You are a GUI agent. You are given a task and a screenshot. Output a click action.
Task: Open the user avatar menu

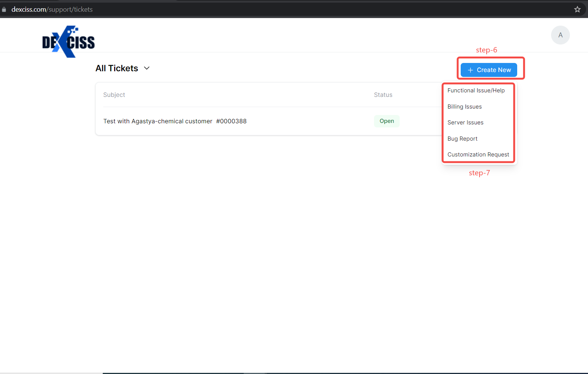point(560,35)
